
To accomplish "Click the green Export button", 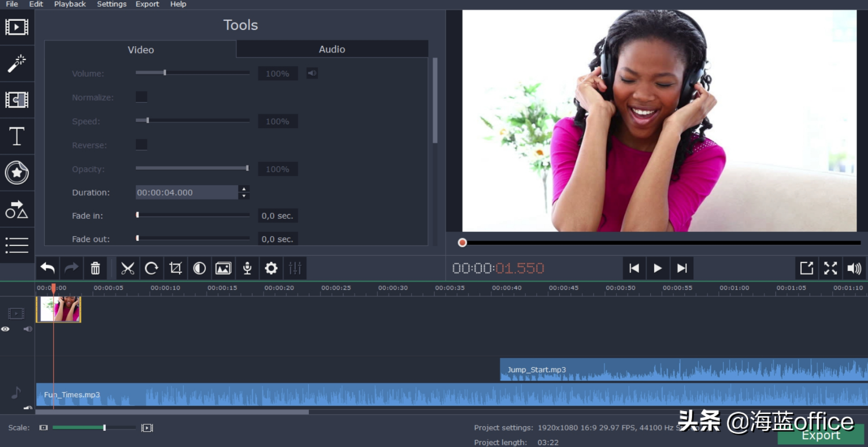I will point(820,436).
